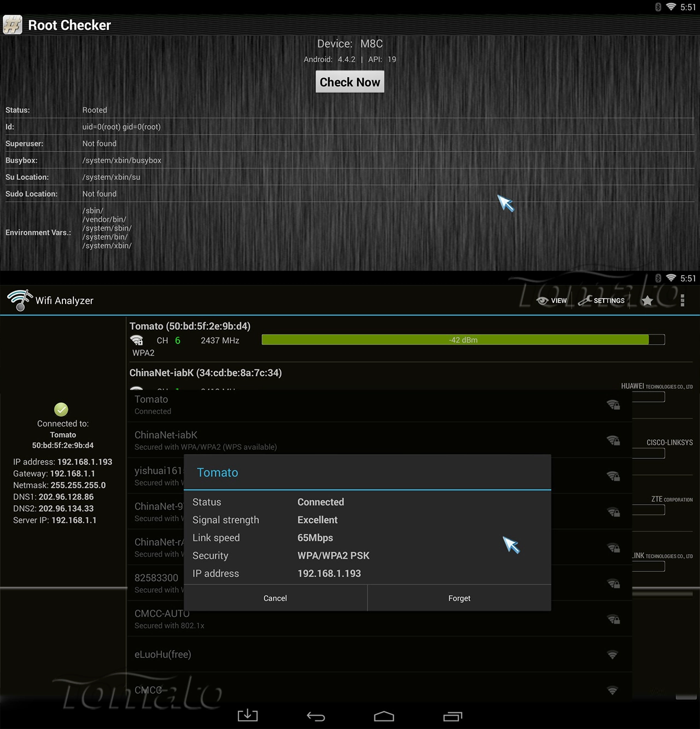Click the CMCC network entry at the bottom

pyautogui.click(x=380, y=690)
